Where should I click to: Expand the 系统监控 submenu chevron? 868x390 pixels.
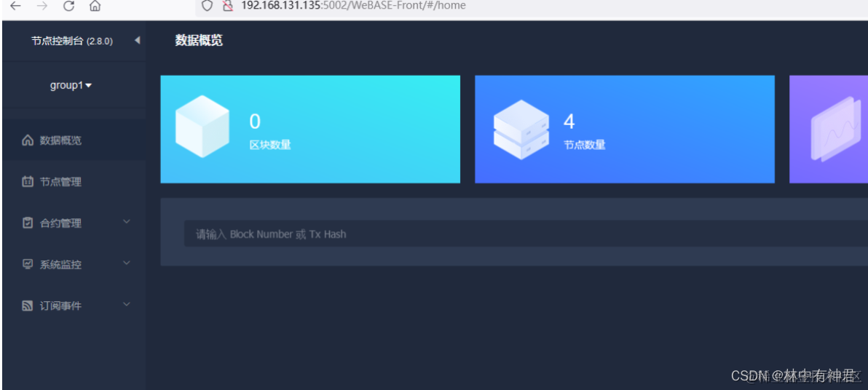click(127, 263)
